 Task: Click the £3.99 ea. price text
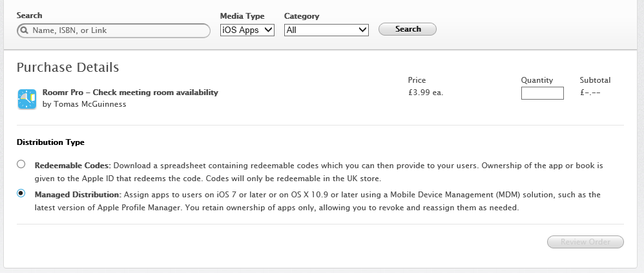point(426,93)
